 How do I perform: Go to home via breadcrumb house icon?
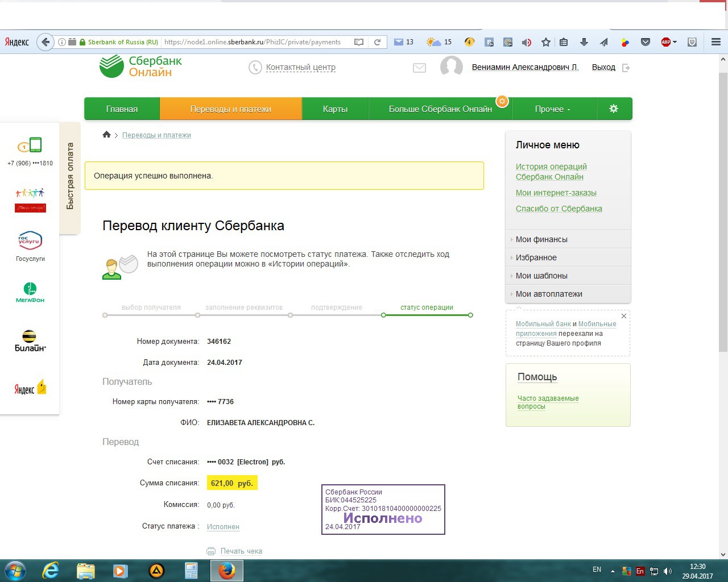[x=106, y=135]
